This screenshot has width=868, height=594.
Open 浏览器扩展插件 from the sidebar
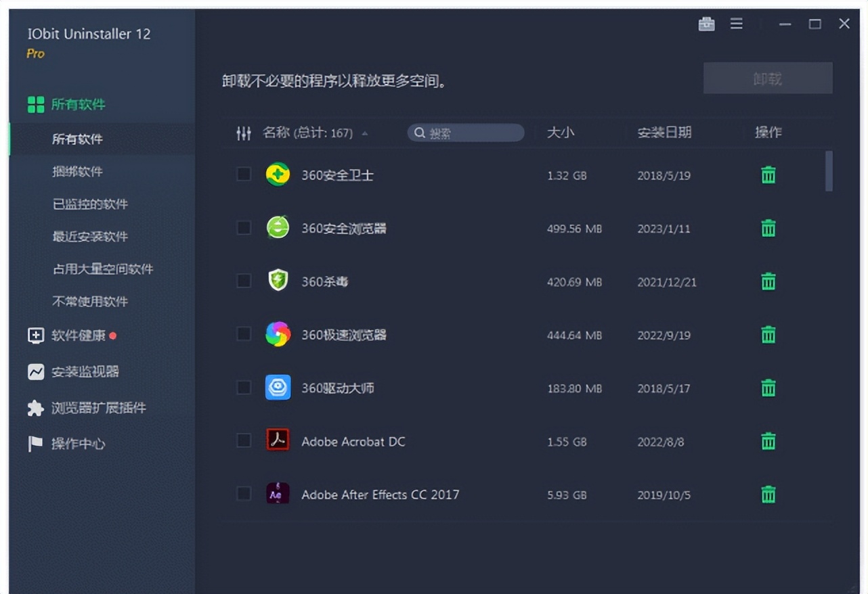click(x=35, y=408)
